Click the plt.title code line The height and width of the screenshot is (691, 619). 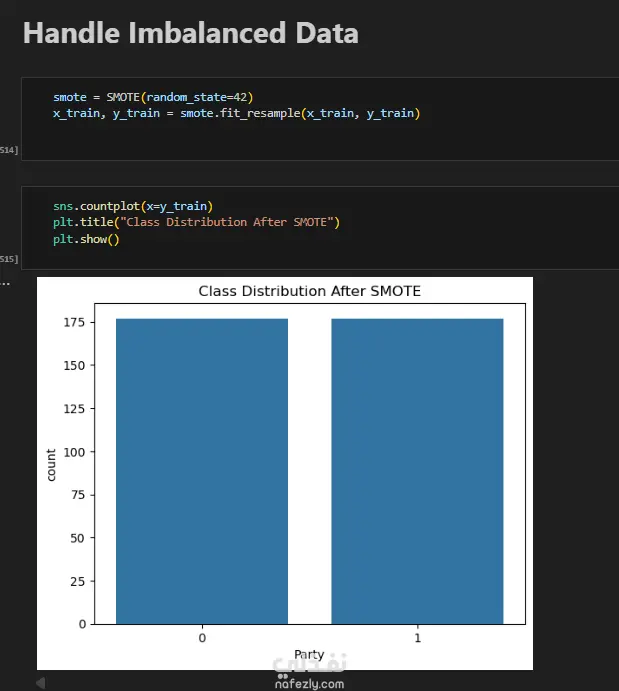click(197, 222)
